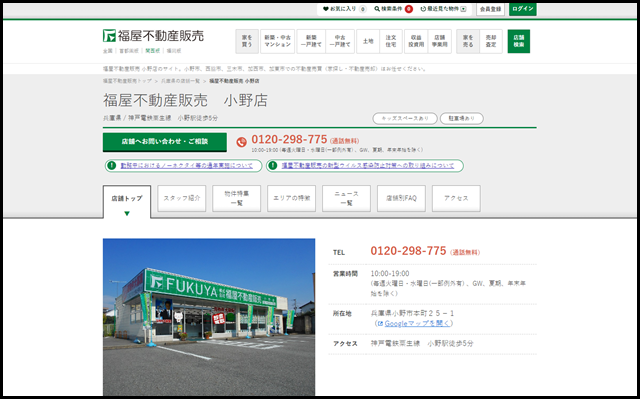The image size is (640, 399).
Task: Open the 最近見た物件 dropdown arrow
Action: click(x=463, y=9)
